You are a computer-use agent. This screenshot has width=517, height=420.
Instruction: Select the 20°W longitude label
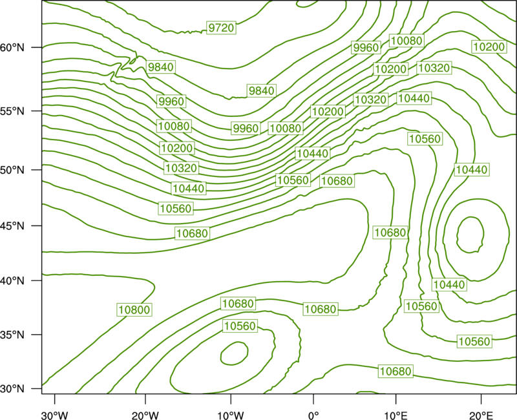[145, 415]
